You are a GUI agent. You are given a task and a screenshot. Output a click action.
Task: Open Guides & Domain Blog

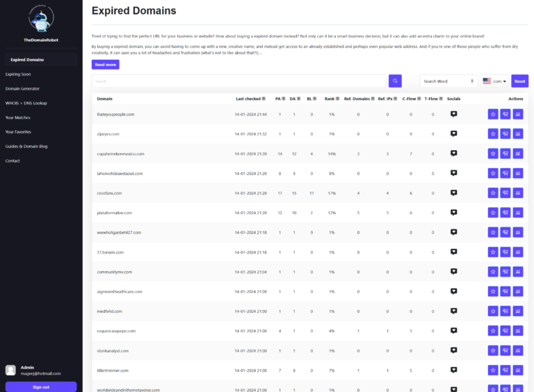[x=26, y=147]
